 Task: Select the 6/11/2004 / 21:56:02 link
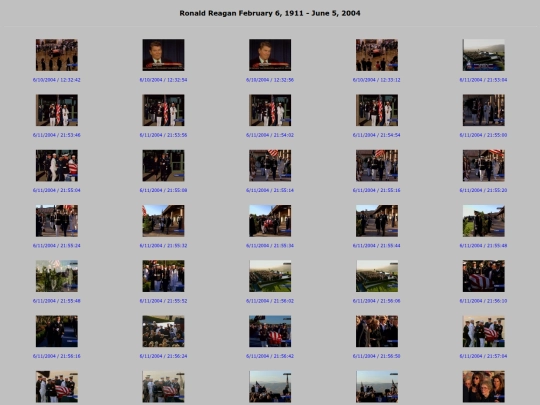pos(270,301)
